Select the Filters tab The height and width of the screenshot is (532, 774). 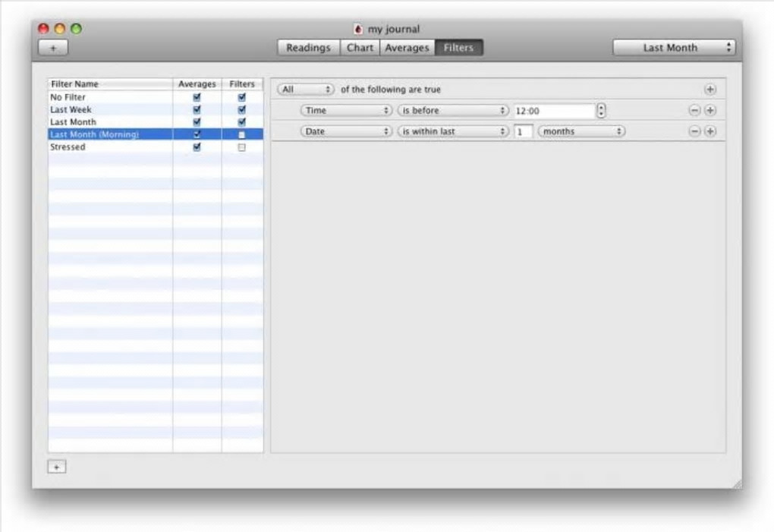(x=458, y=48)
